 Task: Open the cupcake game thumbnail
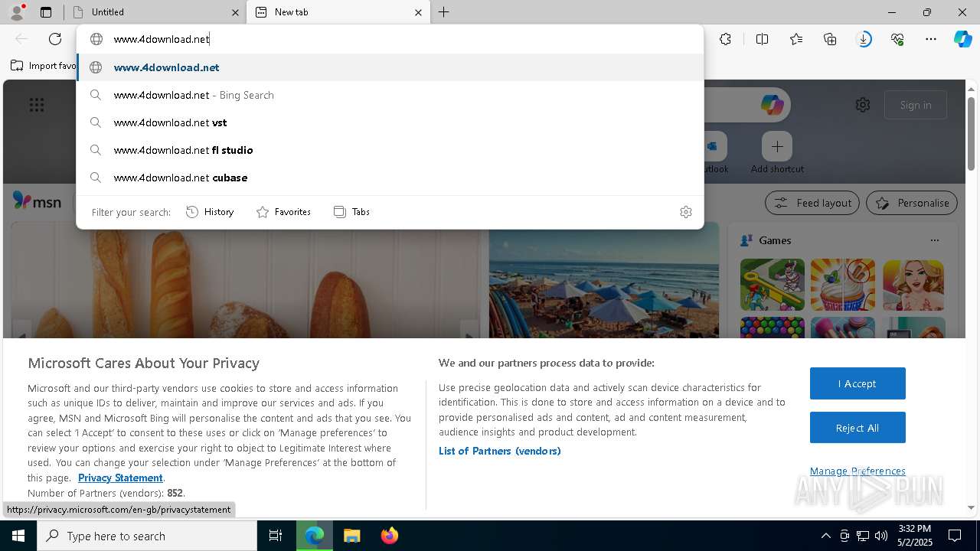click(x=843, y=285)
